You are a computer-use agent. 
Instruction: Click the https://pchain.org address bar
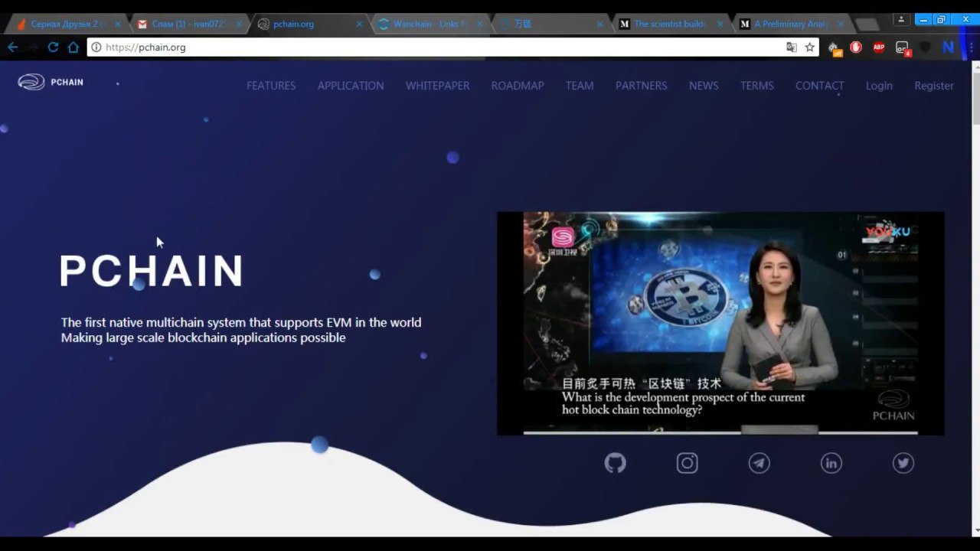click(452, 47)
